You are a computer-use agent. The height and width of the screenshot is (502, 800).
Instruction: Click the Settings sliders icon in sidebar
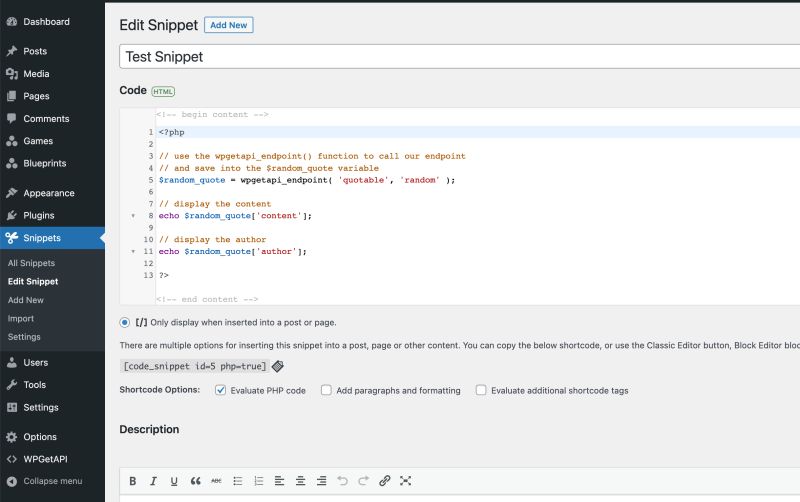[12, 407]
